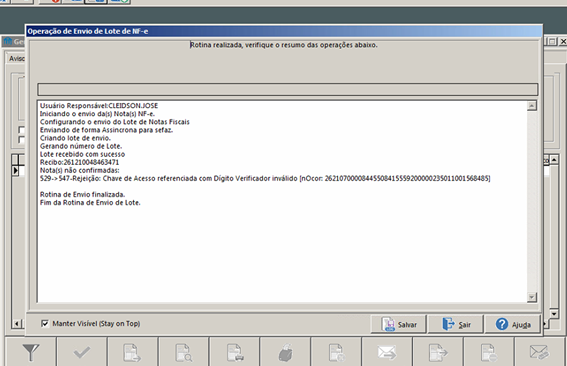
Task: Click the document with minus sign icon
Action: point(489,353)
